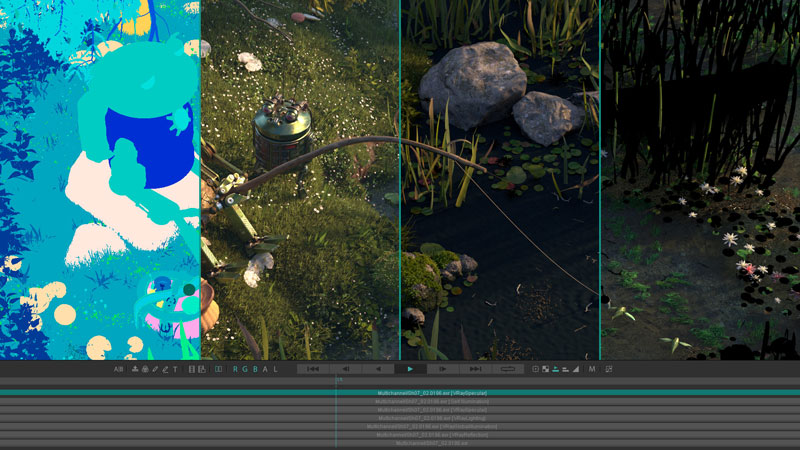Select the text annotation T tool
This screenshot has height=450, width=800.
175,369
